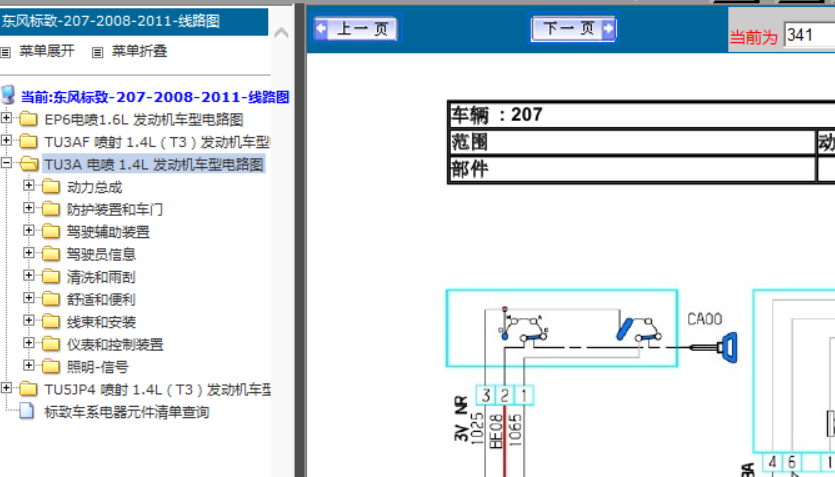Image resolution: width=835 pixels, height=477 pixels.
Task: Select the 动力总成 tree item
Action: (x=94, y=187)
